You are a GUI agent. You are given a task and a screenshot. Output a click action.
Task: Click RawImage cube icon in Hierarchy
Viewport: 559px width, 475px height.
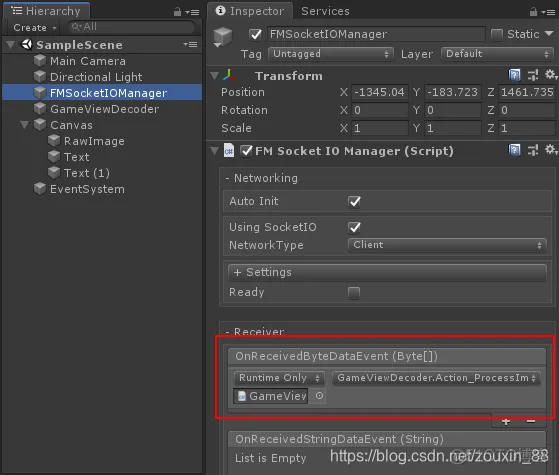(x=54, y=141)
